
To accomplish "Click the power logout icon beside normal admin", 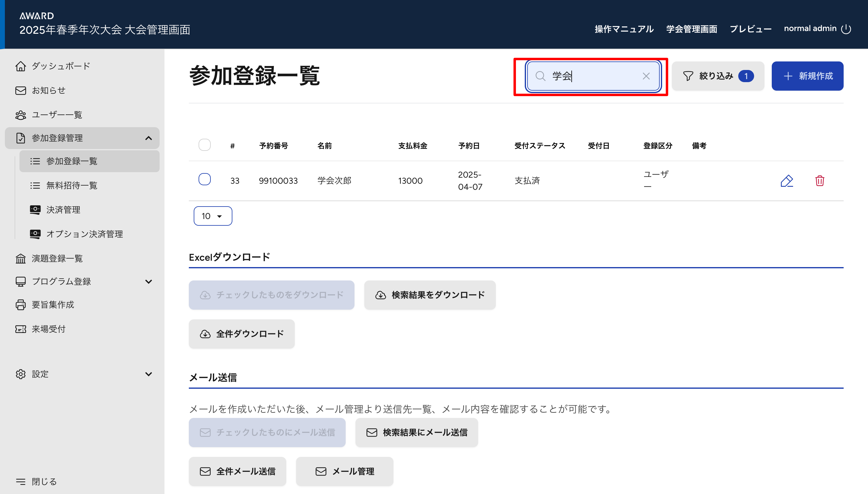I will coord(846,29).
